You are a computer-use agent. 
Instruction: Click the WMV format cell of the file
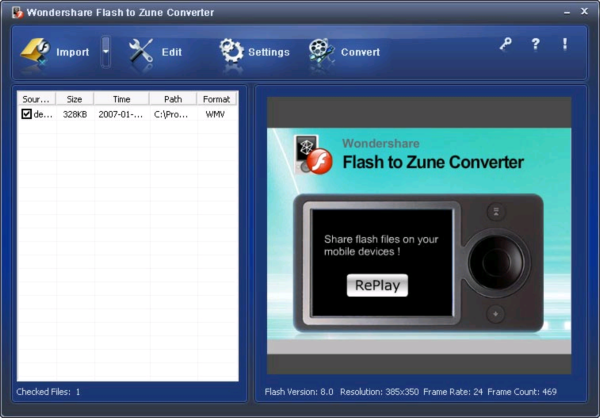click(215, 115)
